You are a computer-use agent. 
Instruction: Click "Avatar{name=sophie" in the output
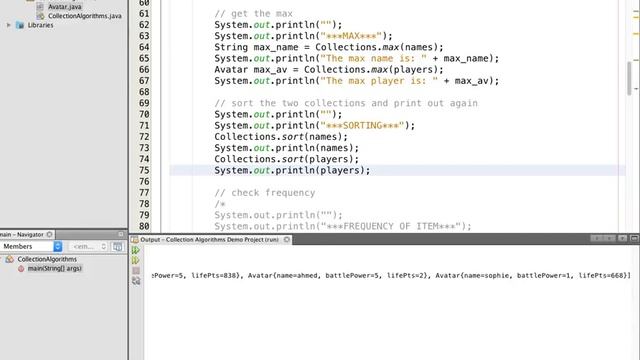tap(472, 276)
